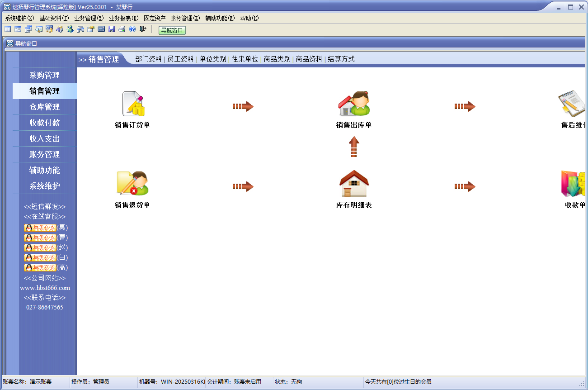Click the phone number 027-86647565
Screen dimensions: 588x390
click(45, 307)
